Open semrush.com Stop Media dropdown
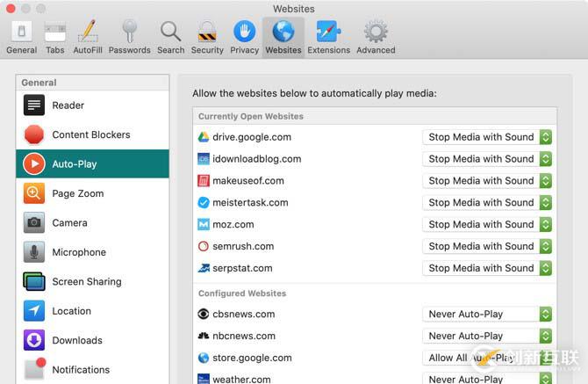The image size is (588, 384). point(487,247)
